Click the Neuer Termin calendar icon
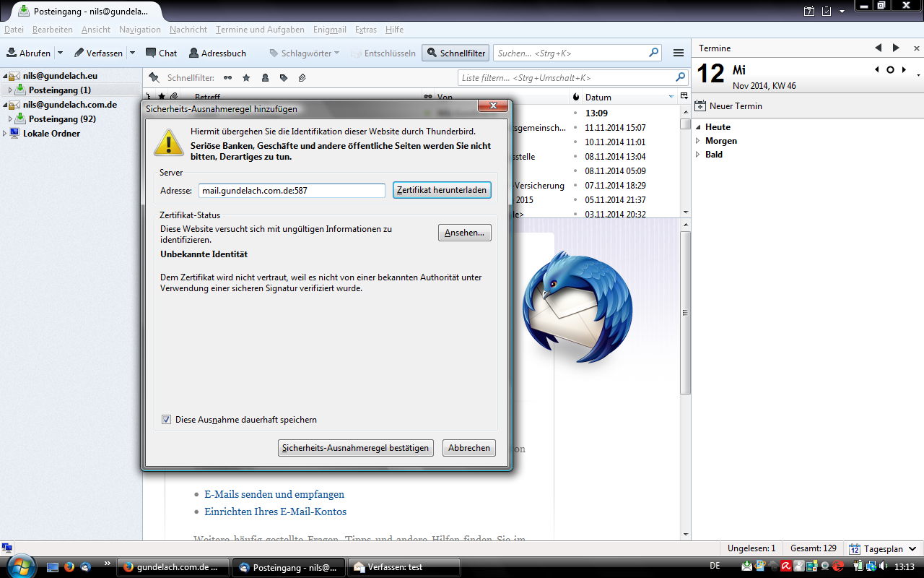This screenshot has height=578, width=924. (x=699, y=106)
